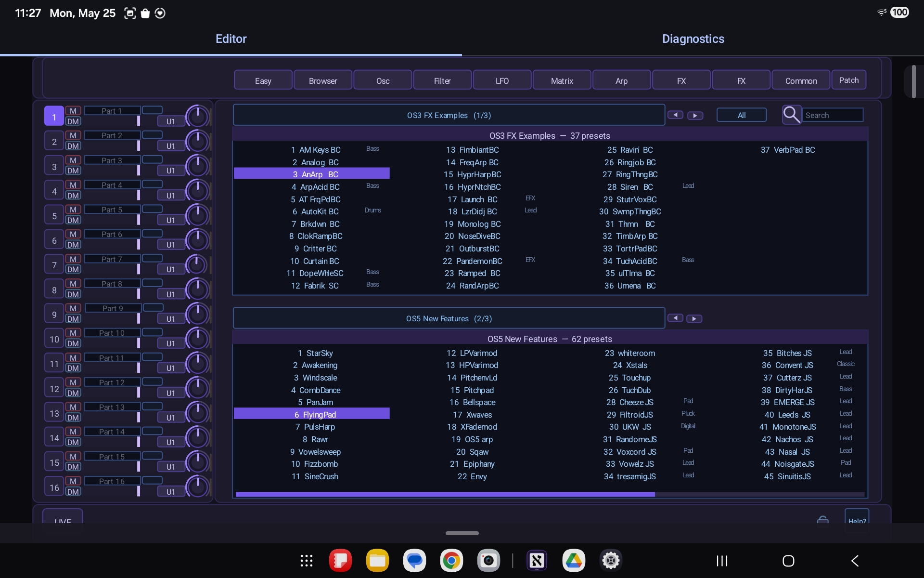Open the U1 output selector for Part 6

[170, 245]
